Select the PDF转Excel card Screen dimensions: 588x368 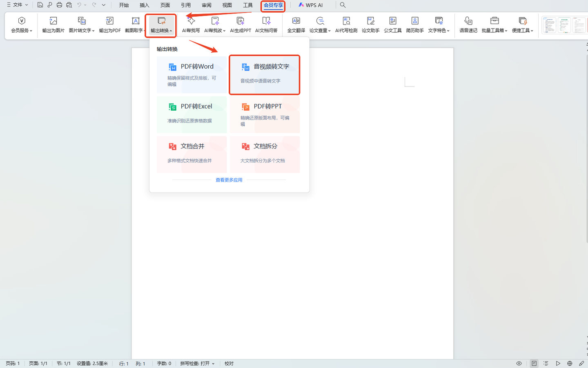192,115
